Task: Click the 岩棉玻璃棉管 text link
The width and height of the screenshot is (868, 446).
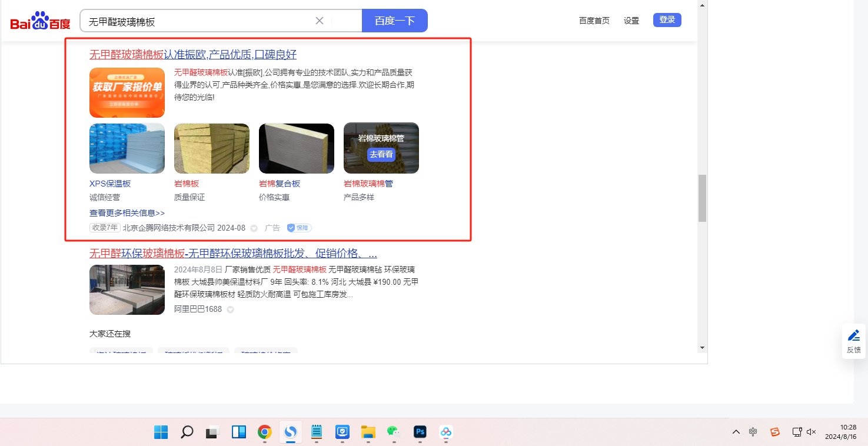Action: click(x=368, y=184)
